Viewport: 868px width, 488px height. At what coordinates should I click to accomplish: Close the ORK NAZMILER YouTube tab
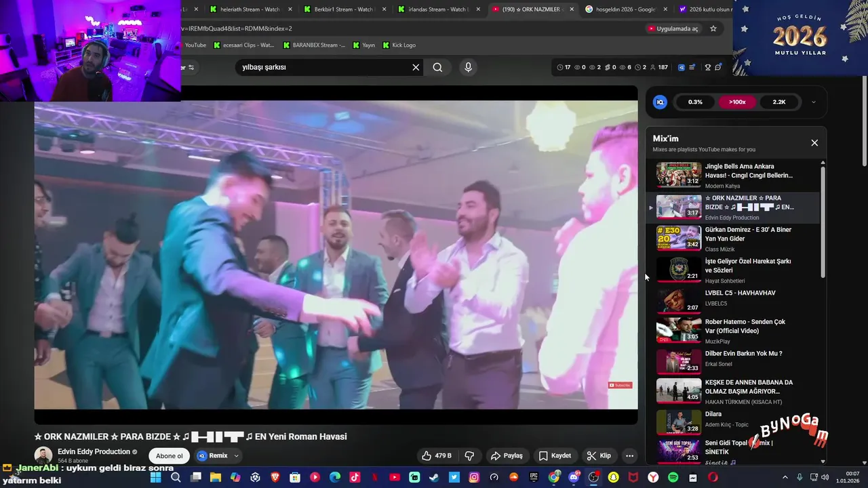click(x=572, y=9)
